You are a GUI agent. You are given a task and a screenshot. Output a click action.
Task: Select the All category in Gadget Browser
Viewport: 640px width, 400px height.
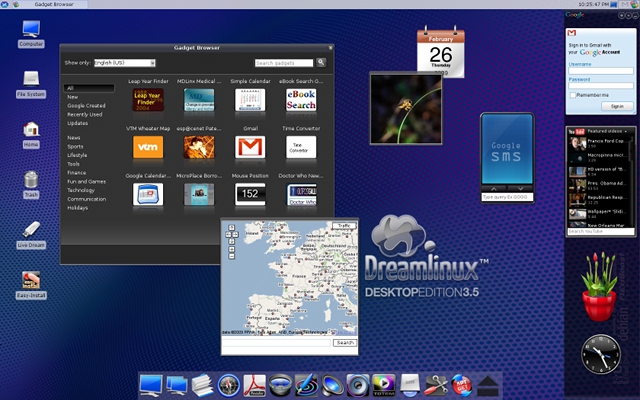[89, 88]
